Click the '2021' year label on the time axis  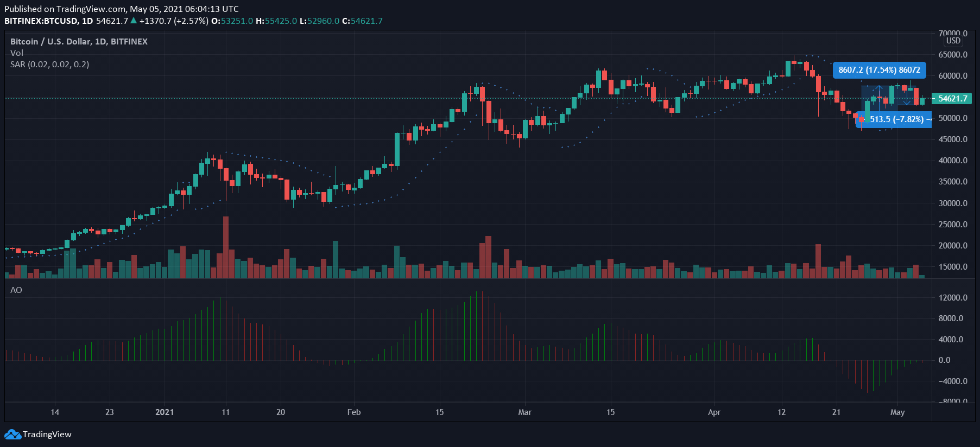165,412
